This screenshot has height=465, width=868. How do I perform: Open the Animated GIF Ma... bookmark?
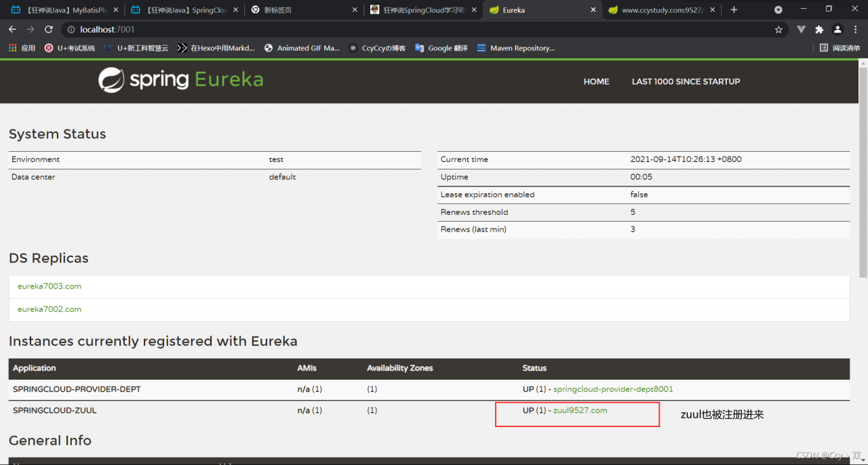click(x=302, y=48)
